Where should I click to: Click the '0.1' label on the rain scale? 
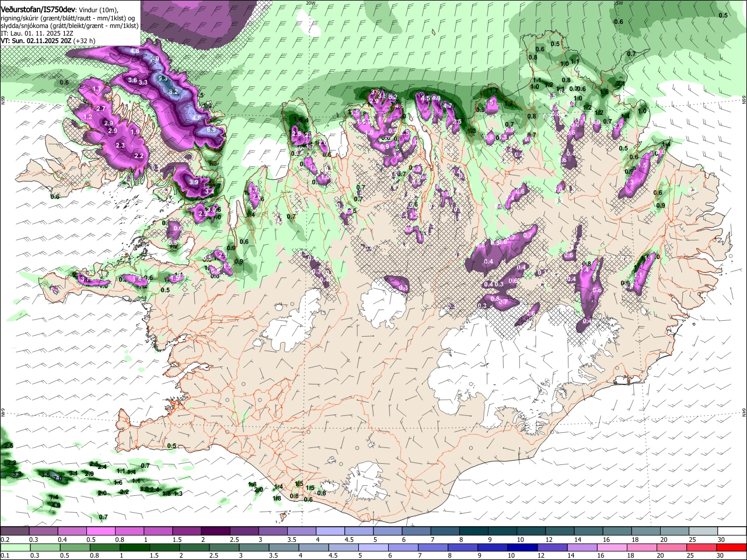5,555
